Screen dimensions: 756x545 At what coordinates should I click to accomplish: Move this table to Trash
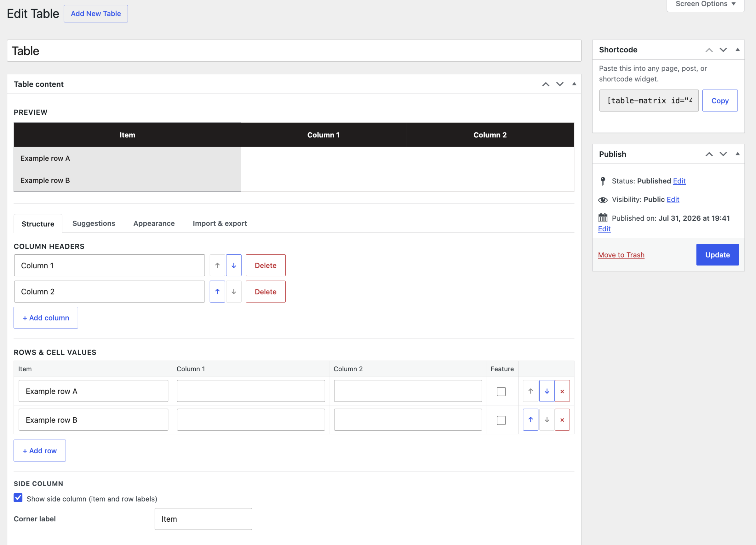coord(621,255)
